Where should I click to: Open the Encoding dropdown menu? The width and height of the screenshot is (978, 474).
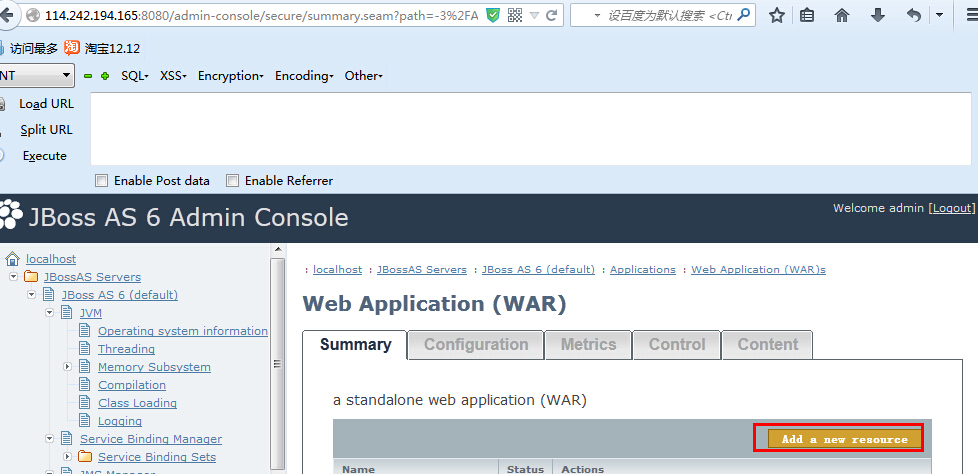click(x=304, y=75)
